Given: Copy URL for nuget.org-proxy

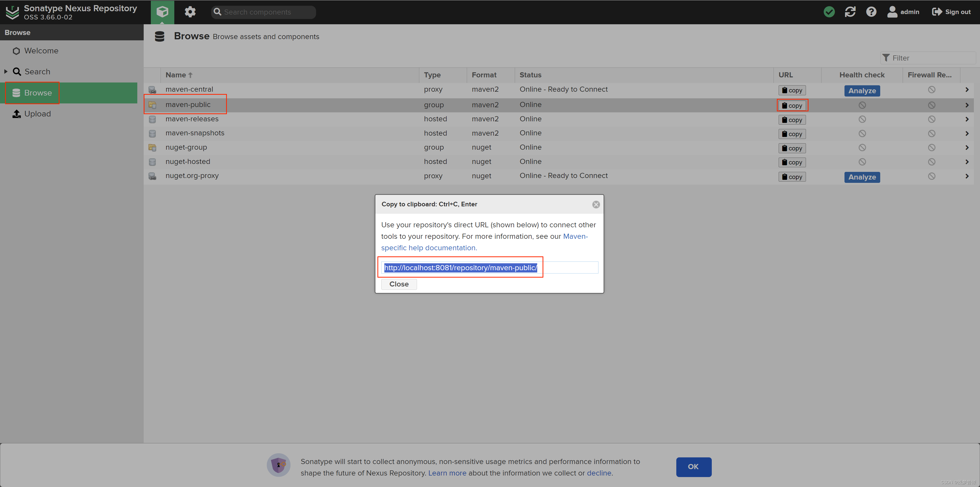Looking at the screenshot, I should tap(792, 177).
